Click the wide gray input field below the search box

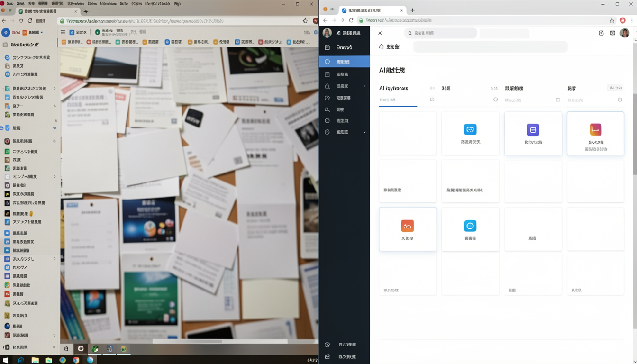tap(491, 46)
